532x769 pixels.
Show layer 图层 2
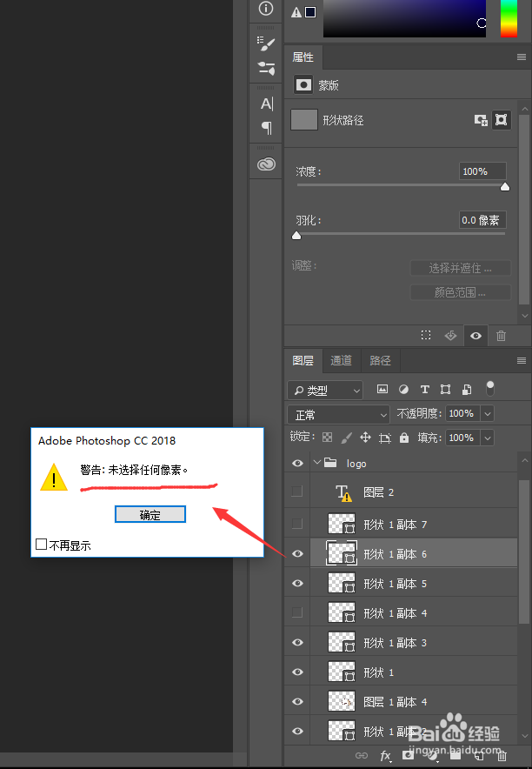pos(297,491)
